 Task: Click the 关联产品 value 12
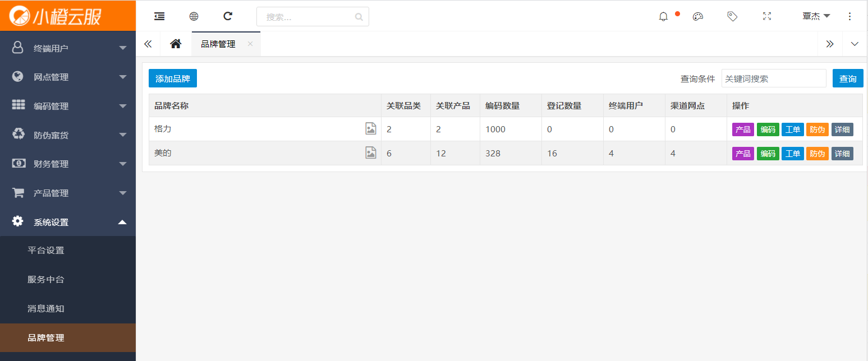click(x=441, y=154)
